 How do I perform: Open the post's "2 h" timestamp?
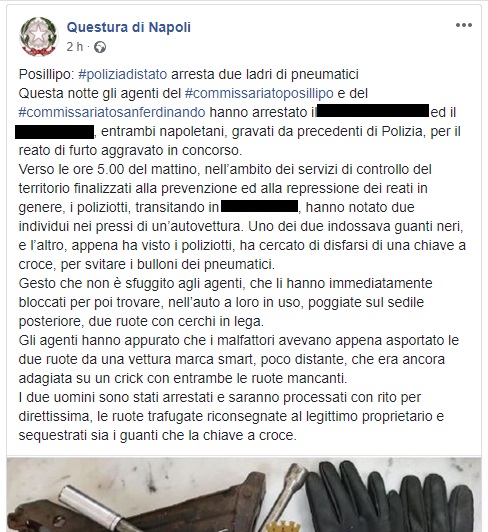tap(75, 47)
